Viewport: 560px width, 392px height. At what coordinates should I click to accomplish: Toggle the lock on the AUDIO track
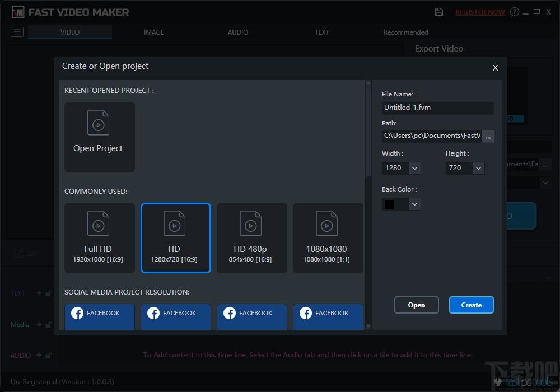pyautogui.click(x=49, y=355)
